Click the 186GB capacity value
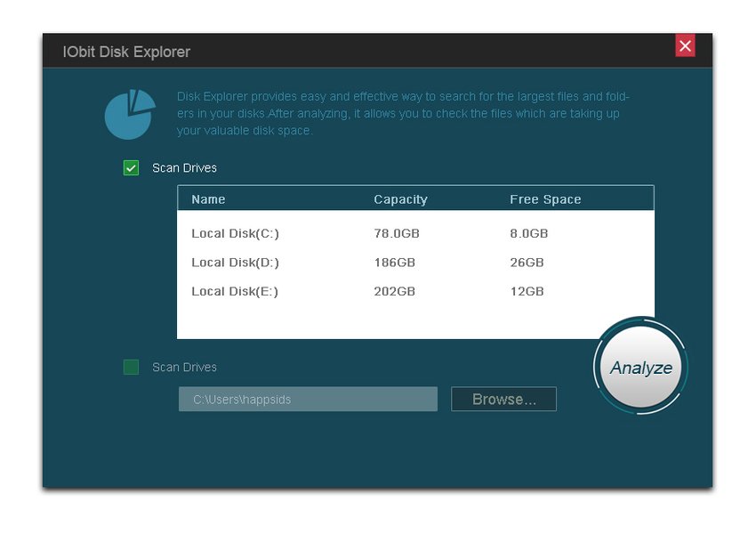This screenshot has height=534, width=756. [395, 263]
